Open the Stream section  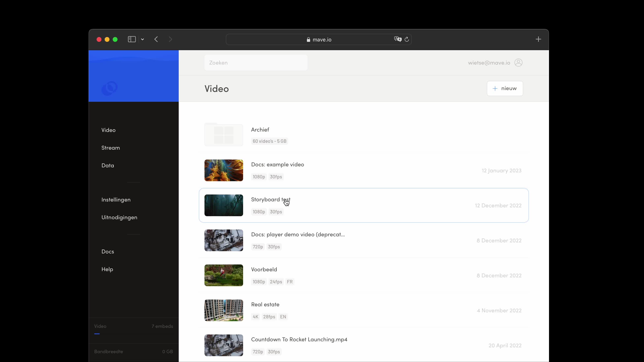[110, 147]
